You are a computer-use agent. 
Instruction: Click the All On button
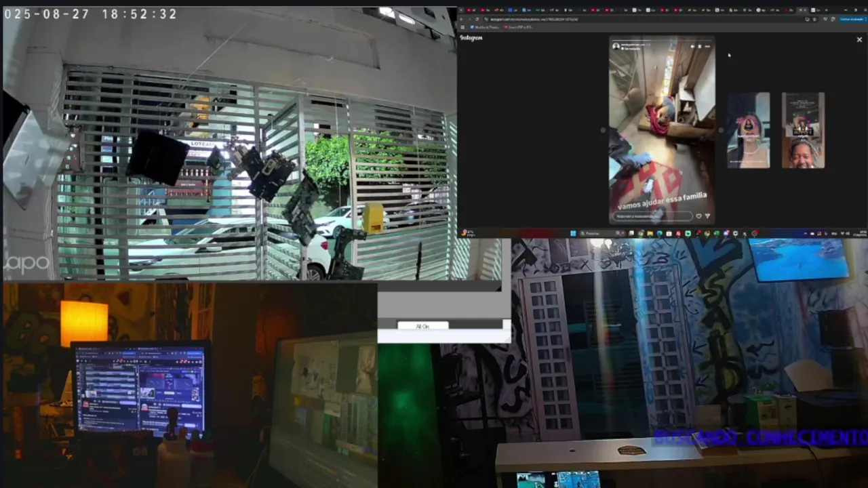point(422,326)
